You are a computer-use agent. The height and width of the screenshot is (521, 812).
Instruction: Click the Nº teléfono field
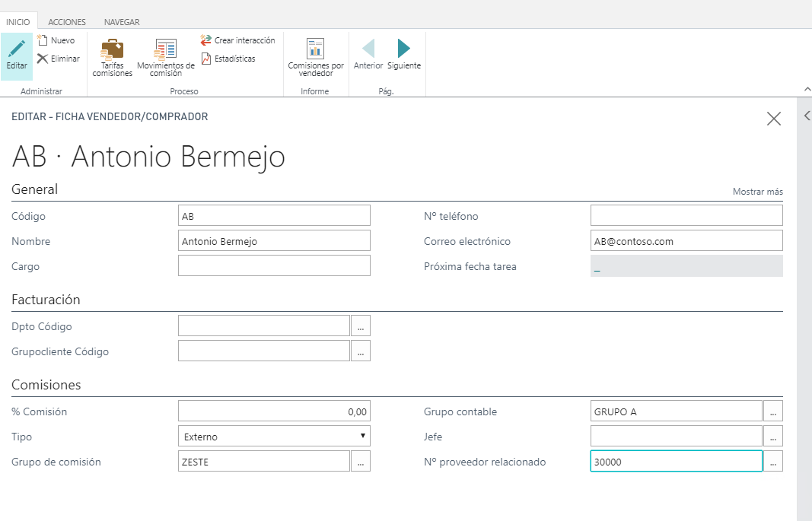point(686,216)
